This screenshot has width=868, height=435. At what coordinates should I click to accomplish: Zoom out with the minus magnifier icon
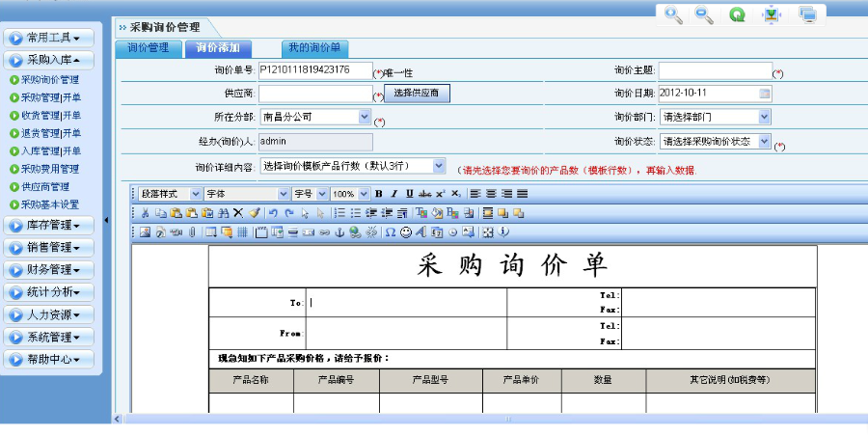[704, 14]
